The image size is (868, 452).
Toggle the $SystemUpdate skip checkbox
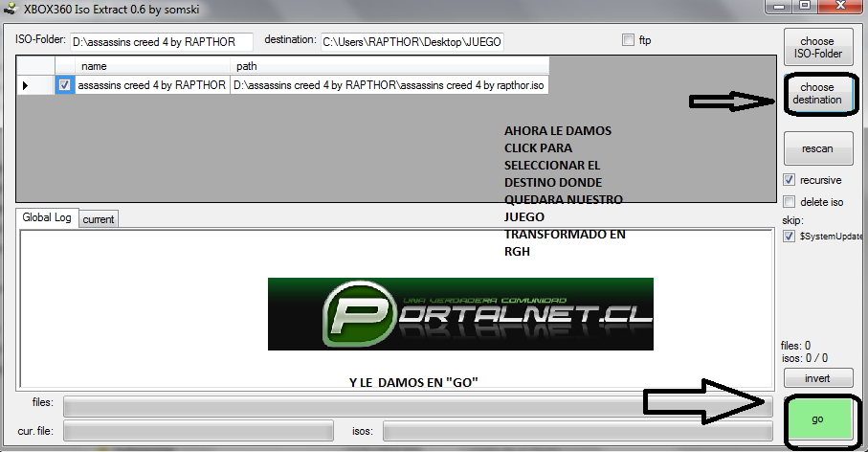coord(789,236)
